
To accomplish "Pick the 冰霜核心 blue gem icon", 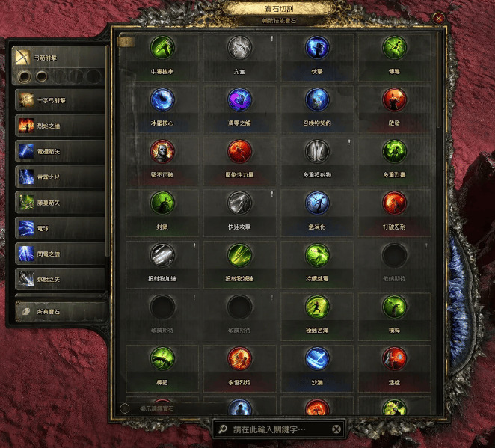I will click(162, 99).
